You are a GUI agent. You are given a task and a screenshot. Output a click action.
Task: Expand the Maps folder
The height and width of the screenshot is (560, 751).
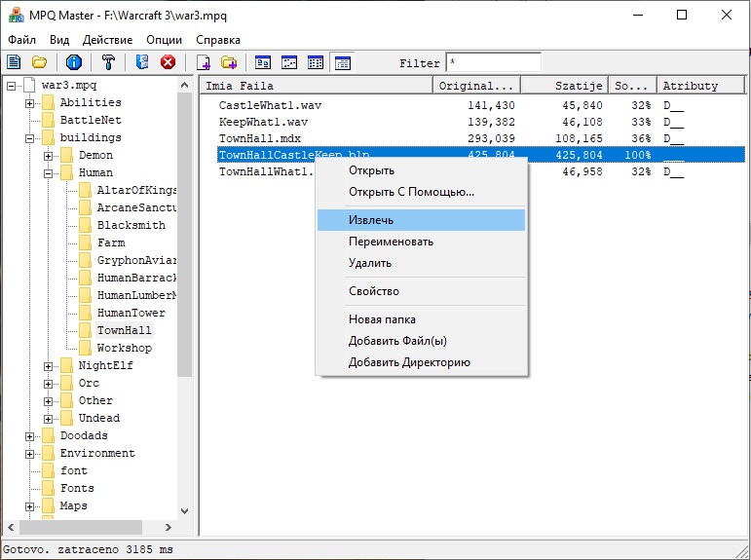coord(29,506)
